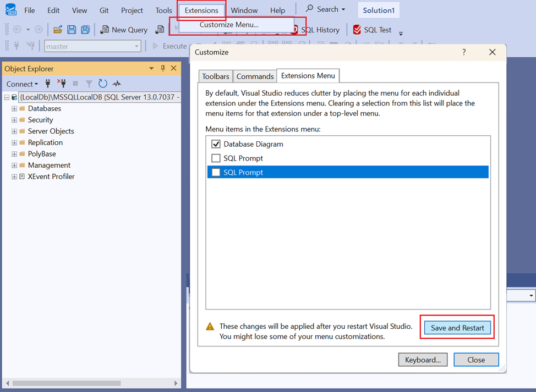Screen dimensions: 536x392
Task: Click the Keyboard... button
Action: click(x=423, y=360)
